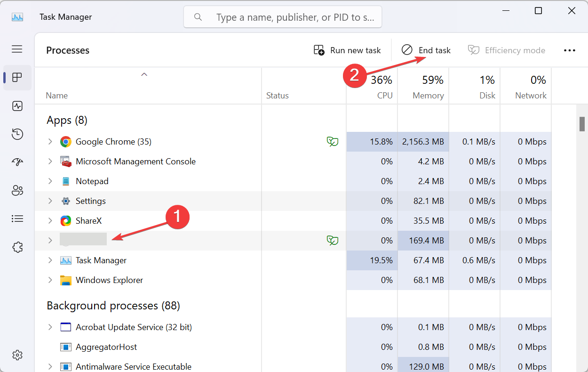Open Task Manager settings gear
588x372 pixels.
(17, 355)
